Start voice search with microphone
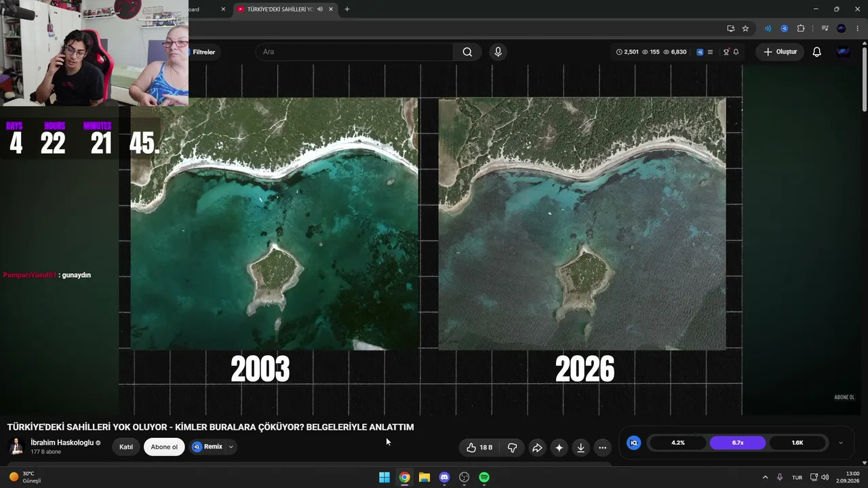 (x=498, y=52)
